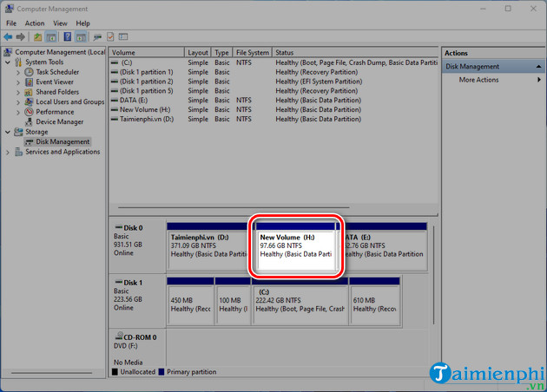This screenshot has width=547, height=392.
Task: Toggle Show/Hide Action Pane toolbar icon
Action: point(81,36)
